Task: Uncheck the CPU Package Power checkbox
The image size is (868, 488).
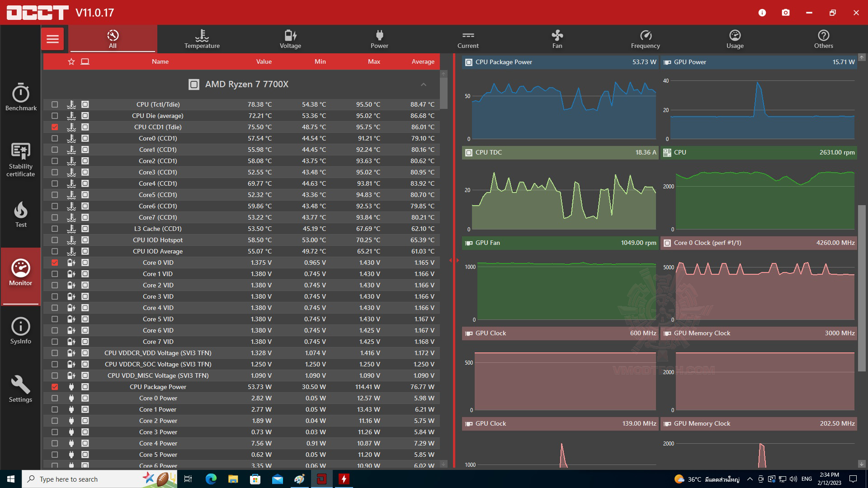Action: [55, 387]
